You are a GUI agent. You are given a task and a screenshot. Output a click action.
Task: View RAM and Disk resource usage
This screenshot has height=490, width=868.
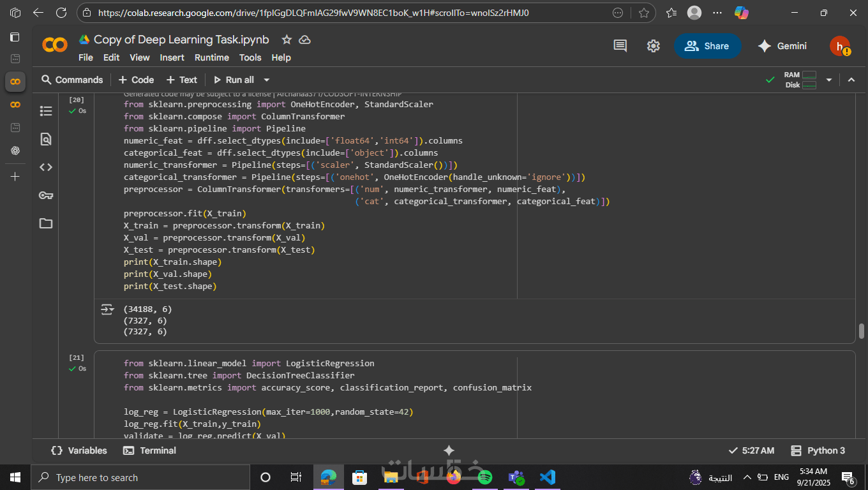click(x=800, y=80)
